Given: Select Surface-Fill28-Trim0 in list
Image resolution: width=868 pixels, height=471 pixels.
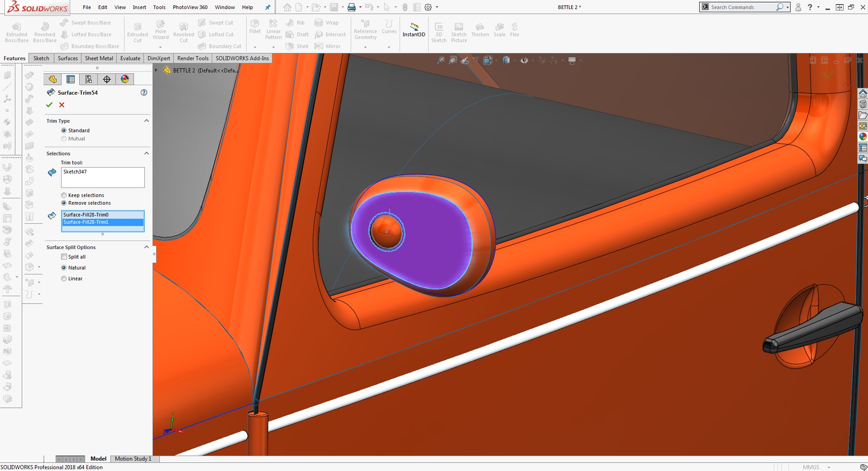Looking at the screenshot, I should (103, 215).
